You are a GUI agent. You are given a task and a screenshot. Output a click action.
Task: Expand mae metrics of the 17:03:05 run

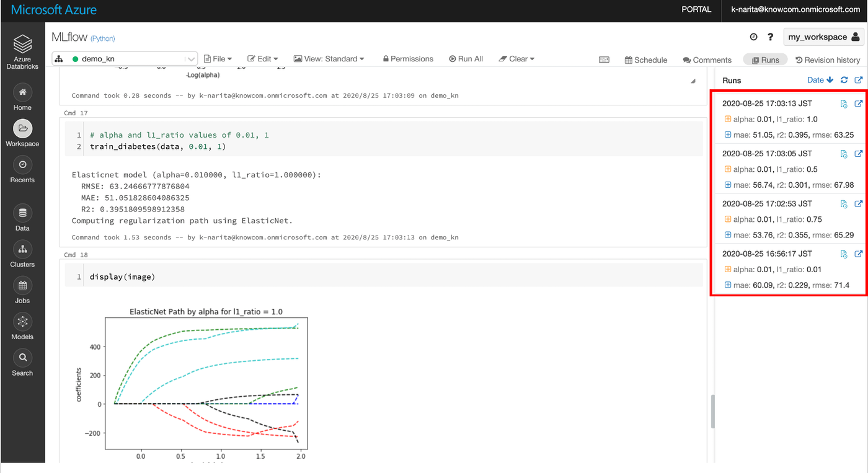[727, 185]
